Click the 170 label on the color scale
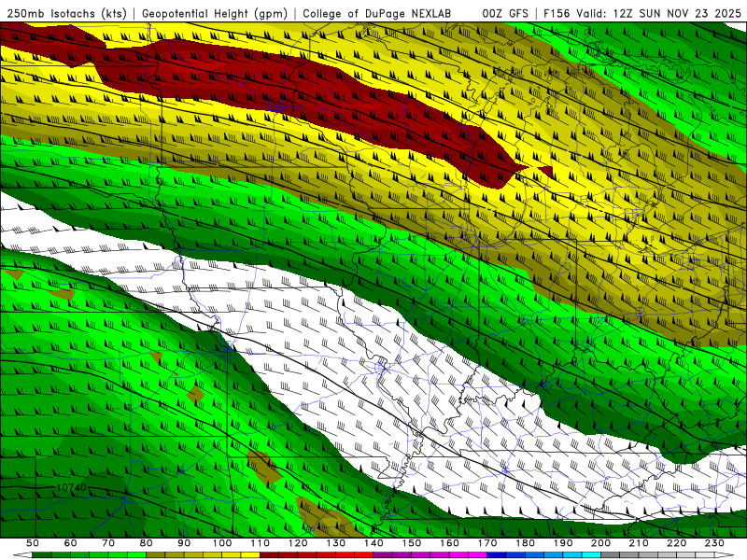747x560 pixels. 486,543
